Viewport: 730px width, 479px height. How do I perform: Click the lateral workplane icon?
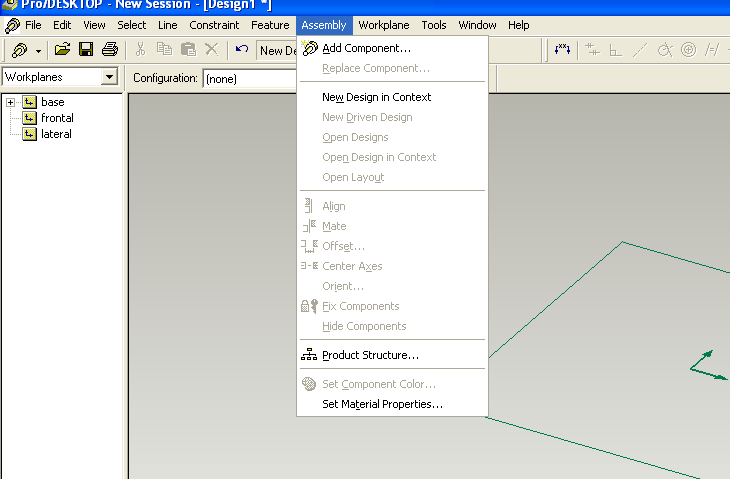click(29, 134)
